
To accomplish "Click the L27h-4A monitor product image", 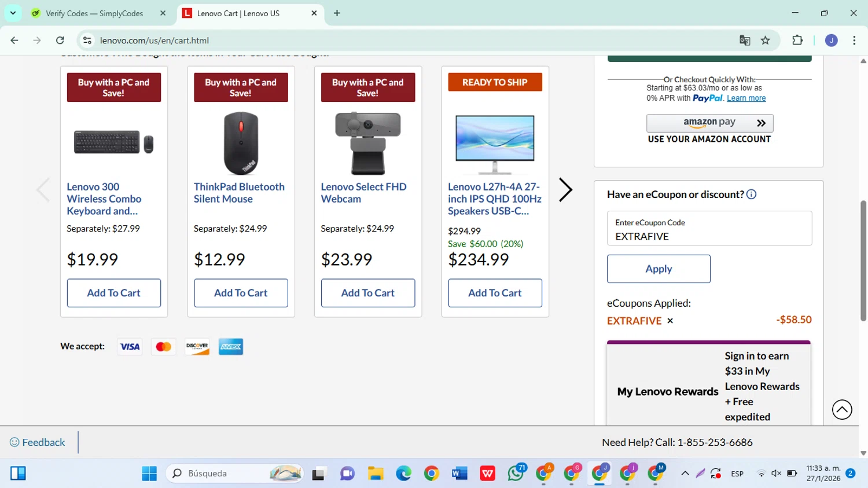I will click(x=495, y=144).
